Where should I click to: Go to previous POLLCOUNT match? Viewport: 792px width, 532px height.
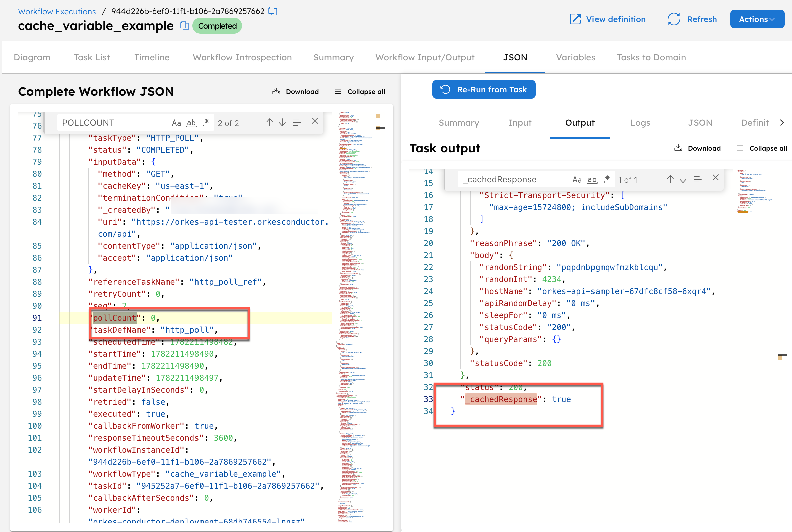(x=269, y=122)
